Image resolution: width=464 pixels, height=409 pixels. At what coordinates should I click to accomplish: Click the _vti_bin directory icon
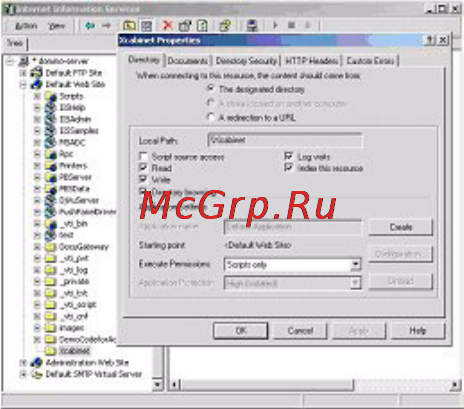point(51,223)
